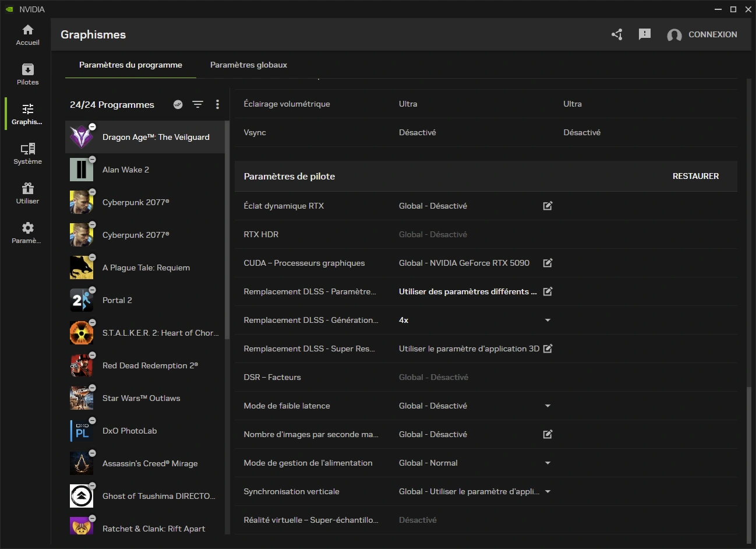This screenshot has height=549, width=756.
Task: Click minus badge on DxO PhotoLab
Action: tap(92, 420)
